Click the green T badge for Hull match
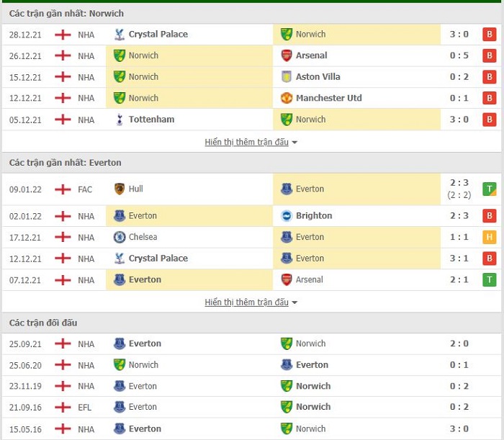This screenshot has width=504, height=440. pyautogui.click(x=489, y=189)
